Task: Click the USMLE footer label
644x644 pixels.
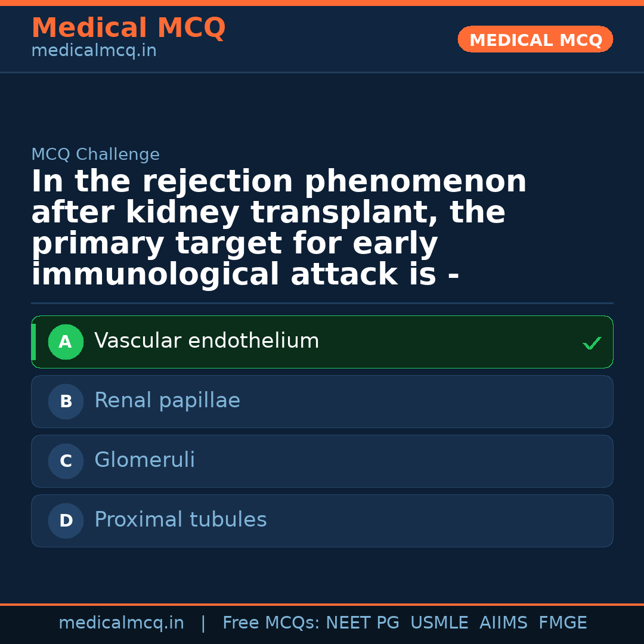Action: [439, 623]
